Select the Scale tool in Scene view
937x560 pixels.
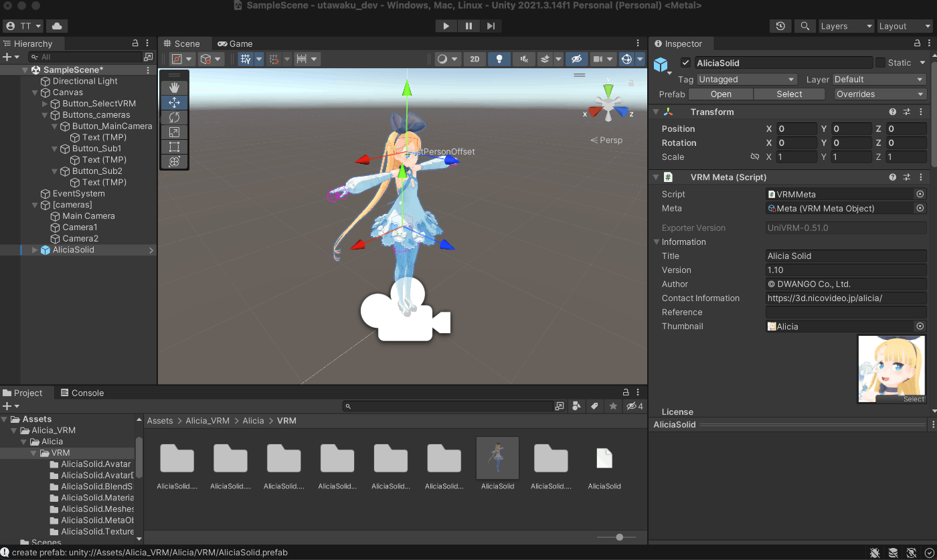174,132
